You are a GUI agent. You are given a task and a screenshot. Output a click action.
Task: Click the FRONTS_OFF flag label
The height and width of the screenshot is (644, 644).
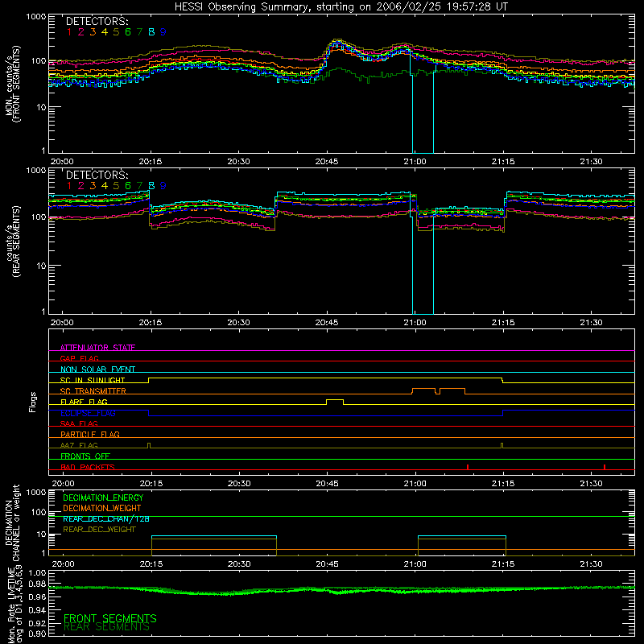pyautogui.click(x=85, y=456)
